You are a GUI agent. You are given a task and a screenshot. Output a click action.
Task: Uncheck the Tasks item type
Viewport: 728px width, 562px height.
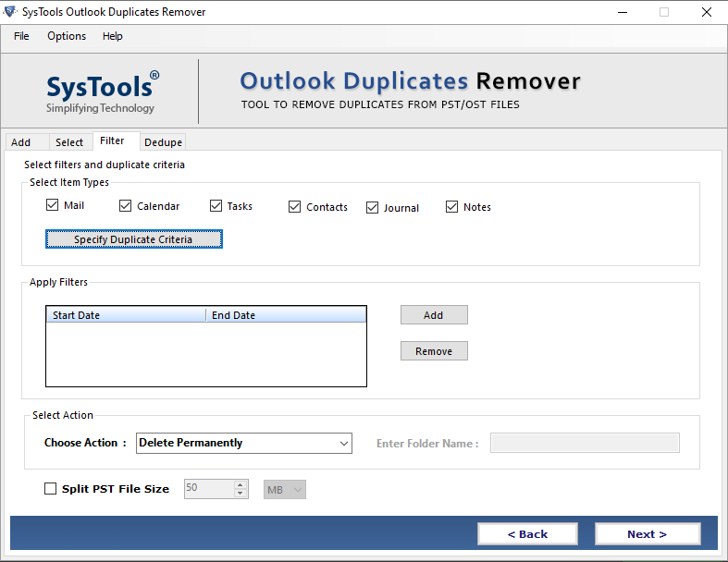coord(216,205)
